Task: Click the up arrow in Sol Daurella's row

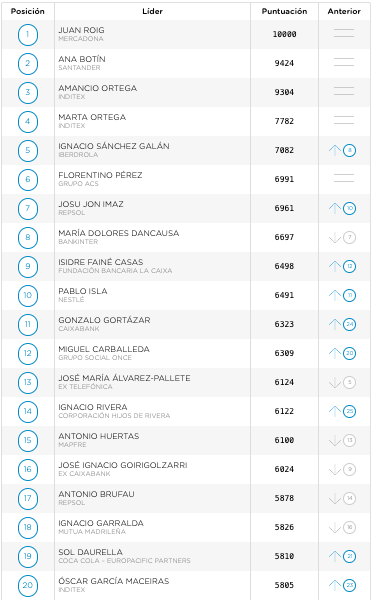Action: [335, 556]
